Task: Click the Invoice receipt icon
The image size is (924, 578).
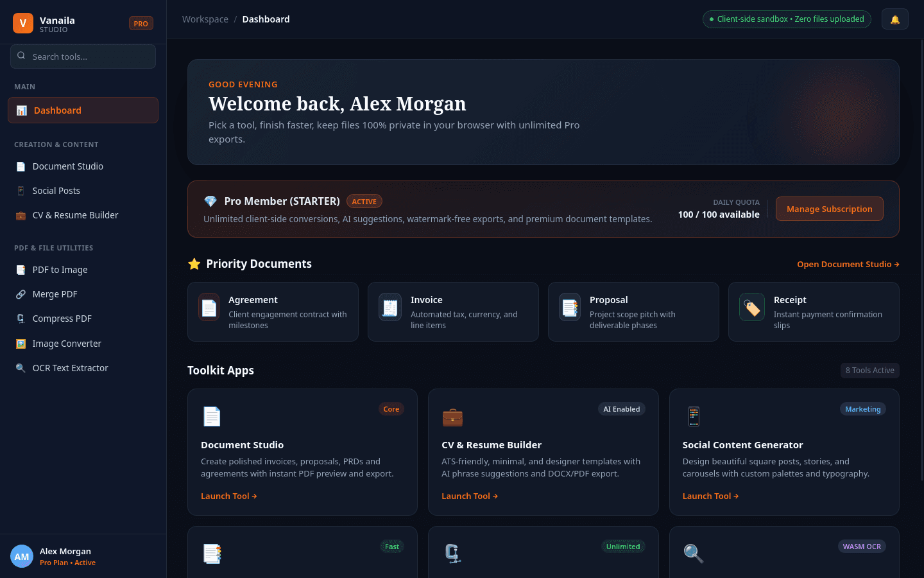Action: coord(390,307)
